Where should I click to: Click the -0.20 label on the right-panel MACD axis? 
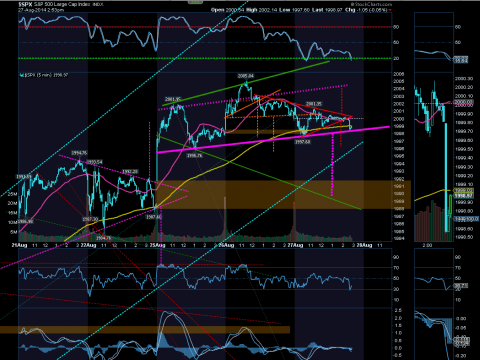coord(461,356)
